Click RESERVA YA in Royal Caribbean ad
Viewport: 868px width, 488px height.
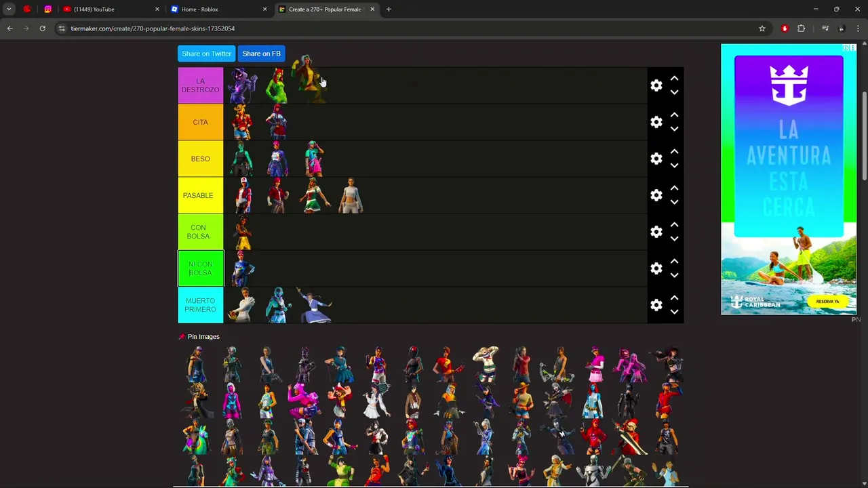tap(827, 302)
